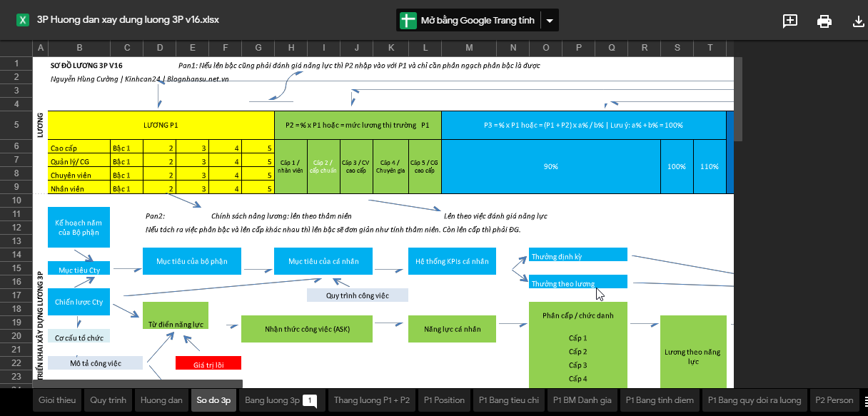This screenshot has width=868, height=416.
Task: Click the Thưởng theo lương box
Action: pyautogui.click(x=578, y=282)
